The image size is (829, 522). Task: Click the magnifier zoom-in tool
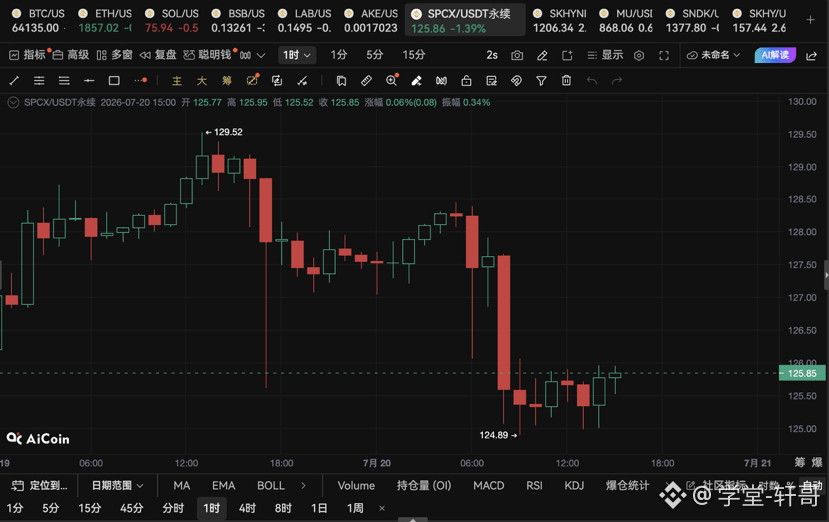click(x=392, y=80)
